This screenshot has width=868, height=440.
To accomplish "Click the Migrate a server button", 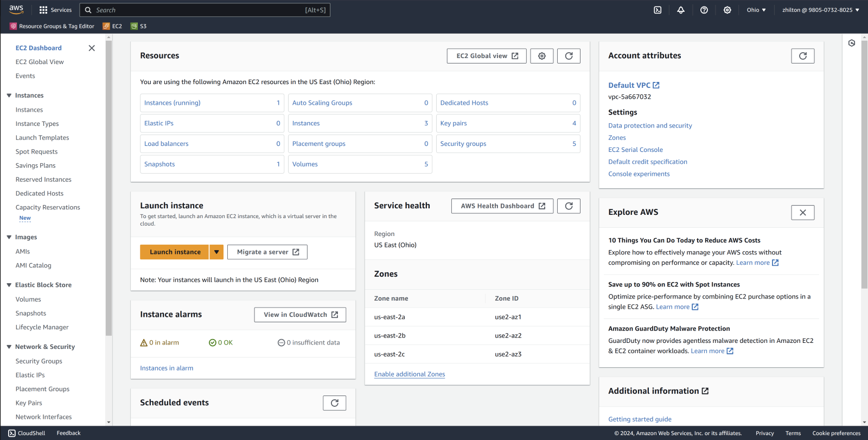I will click(x=267, y=252).
